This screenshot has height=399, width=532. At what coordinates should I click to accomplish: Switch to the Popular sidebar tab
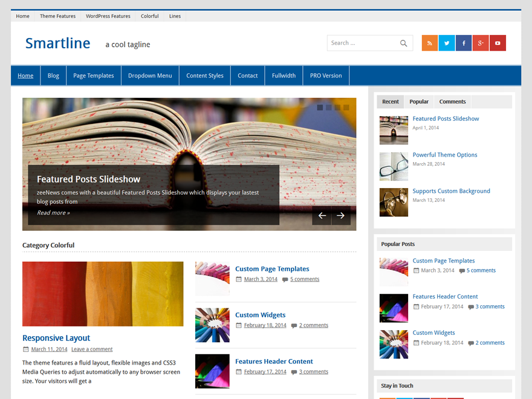click(419, 102)
